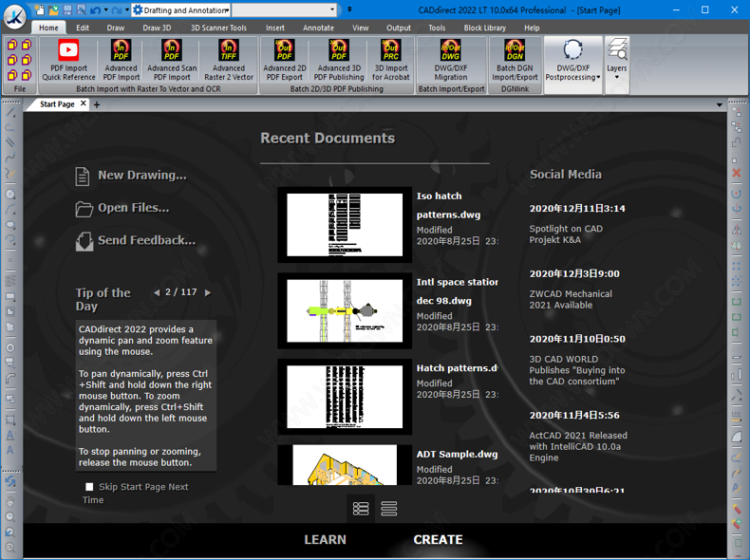Image resolution: width=750 pixels, height=560 pixels.
Task: Show previous Tip of the Day
Action: 157,292
